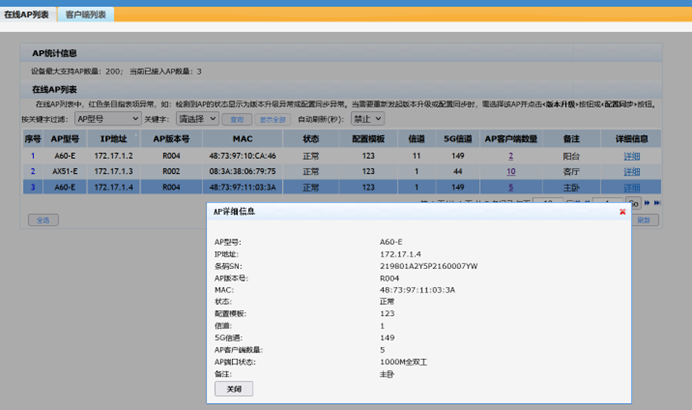This screenshot has width=692, height=410.
Task: Click the MAC column header
Action: tap(243, 139)
